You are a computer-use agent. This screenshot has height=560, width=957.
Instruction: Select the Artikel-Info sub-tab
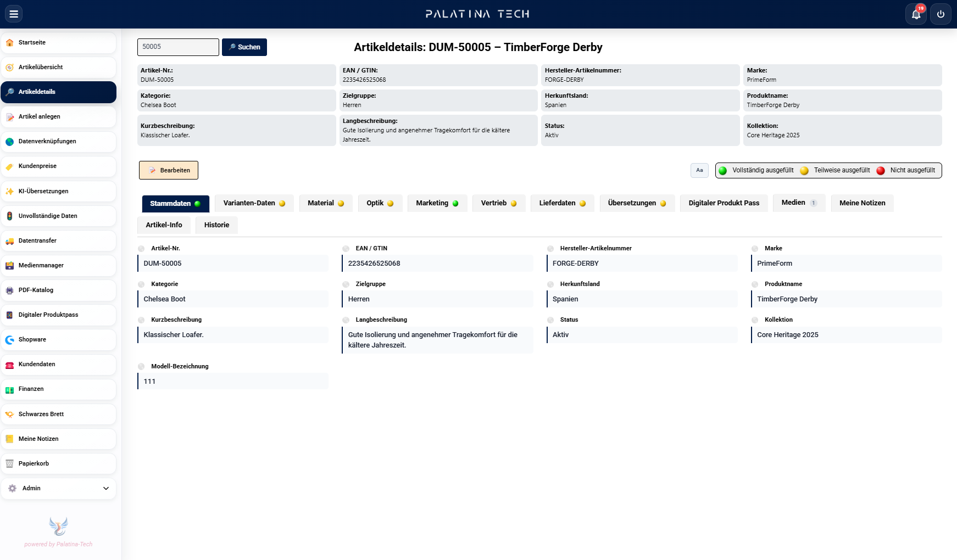tap(164, 225)
